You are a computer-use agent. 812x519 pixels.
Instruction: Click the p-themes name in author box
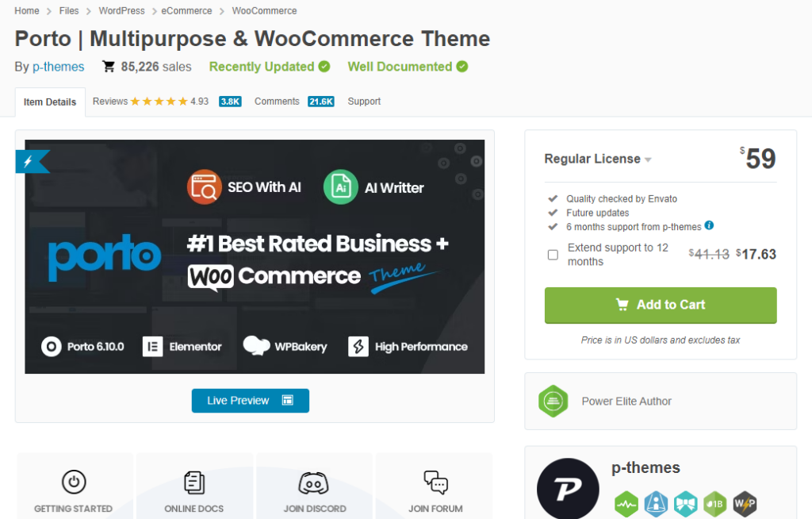click(x=645, y=467)
